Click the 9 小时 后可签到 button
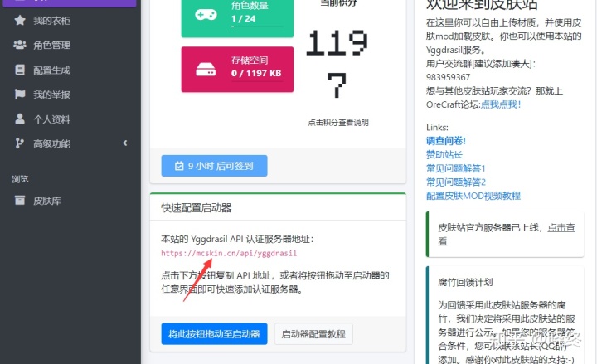The width and height of the screenshot is (597, 364). point(215,166)
